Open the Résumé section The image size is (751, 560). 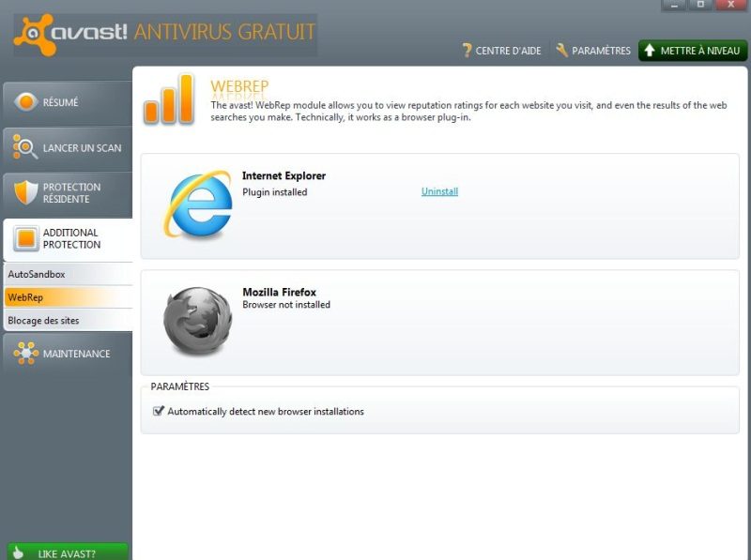[67, 102]
